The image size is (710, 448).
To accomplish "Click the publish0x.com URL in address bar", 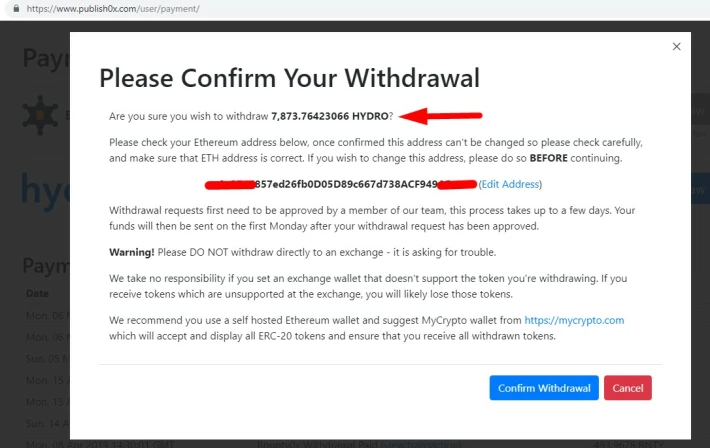I will coord(113,9).
